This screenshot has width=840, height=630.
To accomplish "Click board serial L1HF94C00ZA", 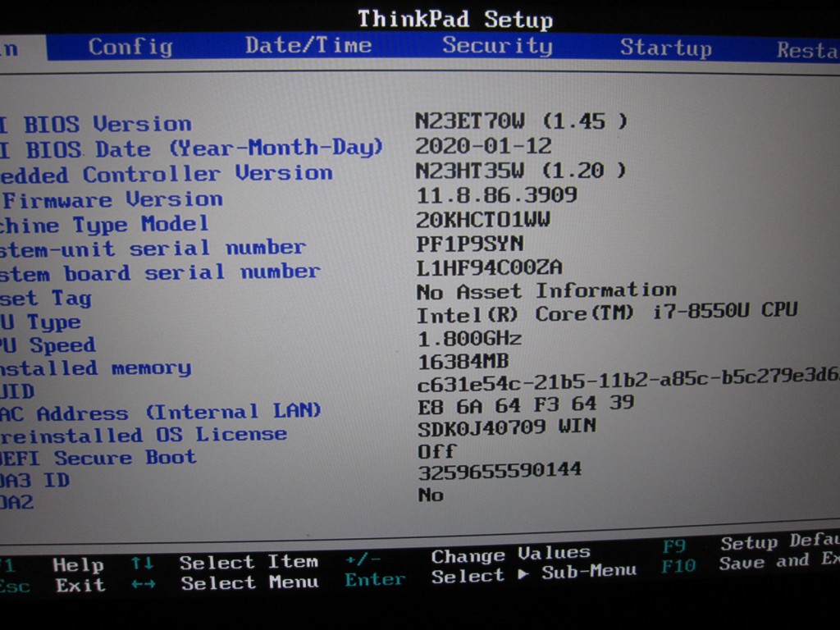I will click(490, 267).
